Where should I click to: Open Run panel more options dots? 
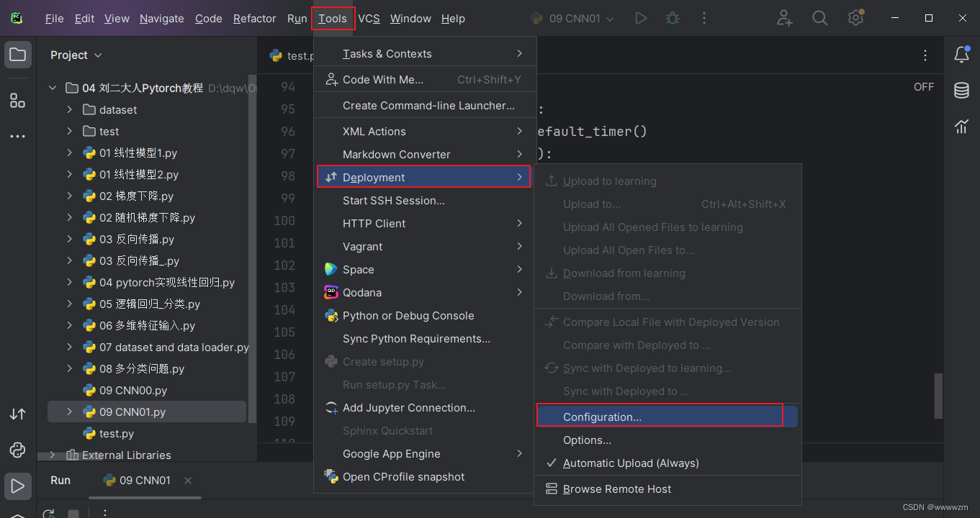coord(105,514)
